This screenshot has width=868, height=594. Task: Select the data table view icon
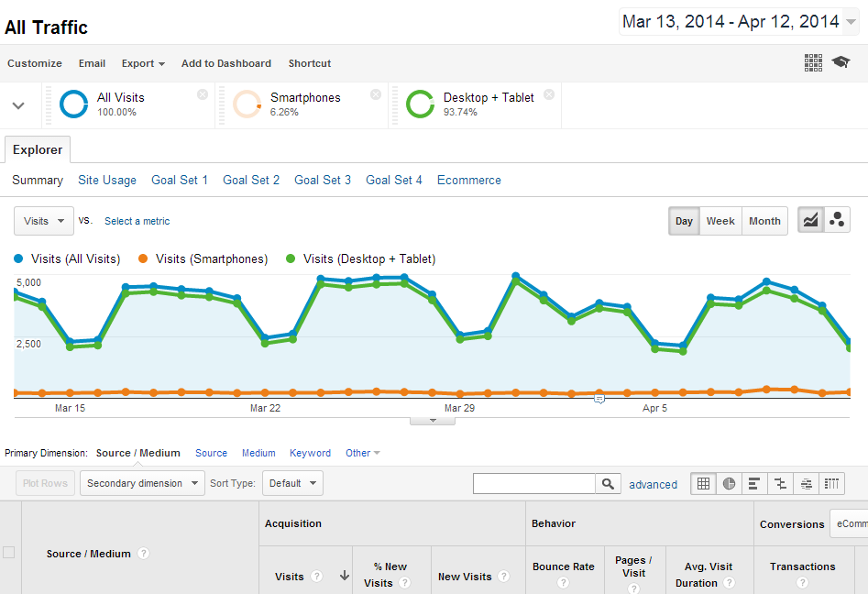(x=703, y=484)
